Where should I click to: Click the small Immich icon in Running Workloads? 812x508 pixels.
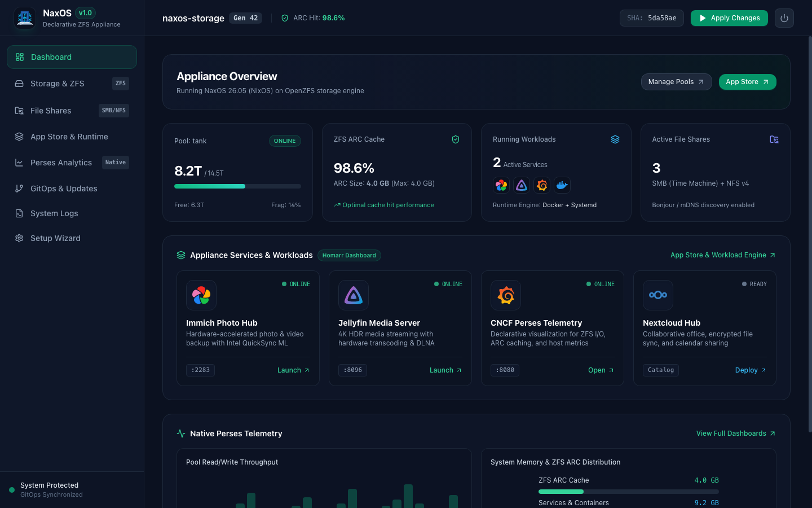coord(501,185)
